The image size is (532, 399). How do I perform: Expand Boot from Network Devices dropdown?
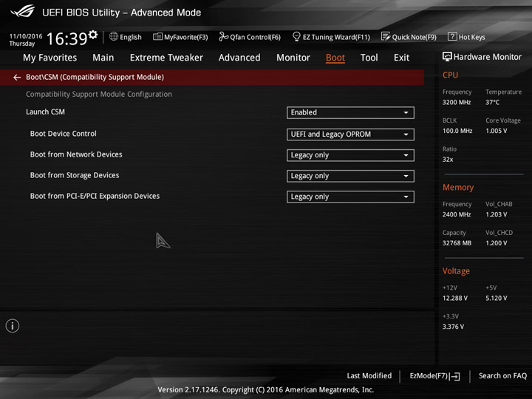[350, 155]
